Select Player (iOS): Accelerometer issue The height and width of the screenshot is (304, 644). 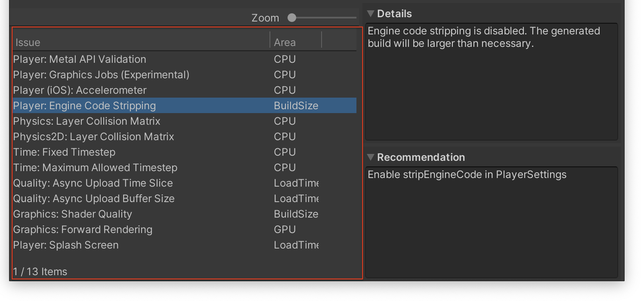[80, 90]
